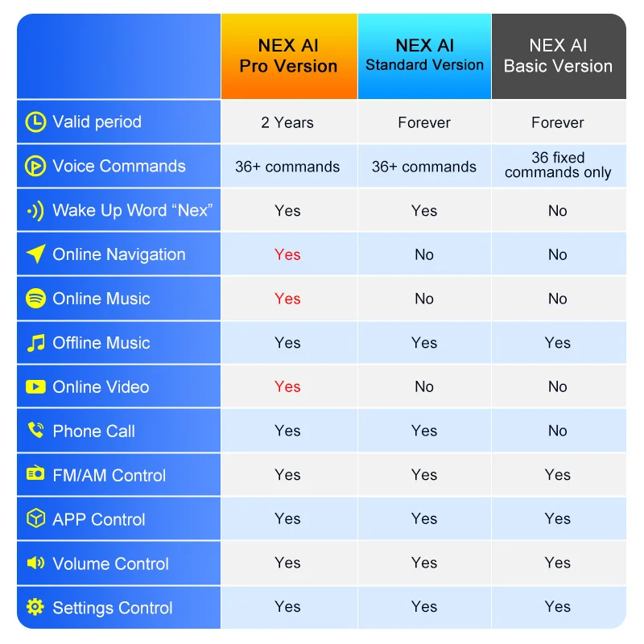
Task: Click the Wake Up Word sound-wave icon
Action: (x=35, y=211)
